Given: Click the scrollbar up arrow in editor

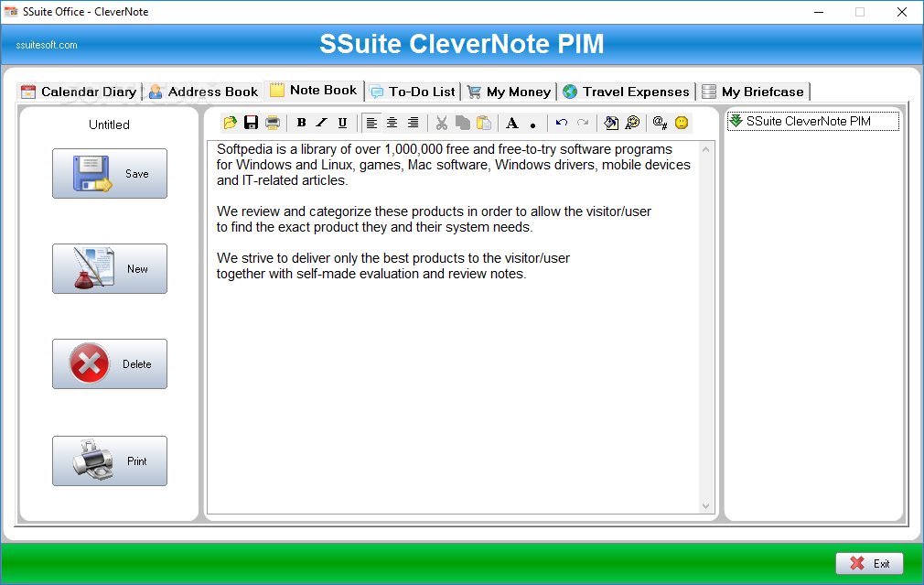Looking at the screenshot, I should click(x=706, y=150).
